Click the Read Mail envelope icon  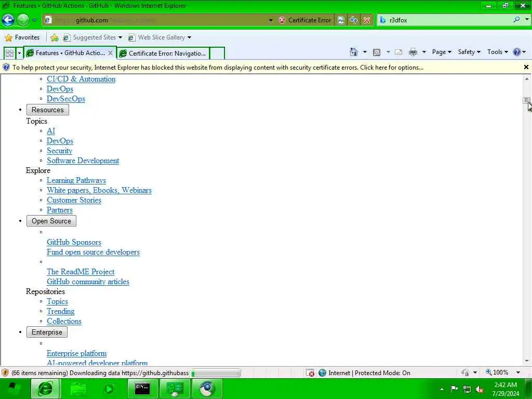point(398,52)
